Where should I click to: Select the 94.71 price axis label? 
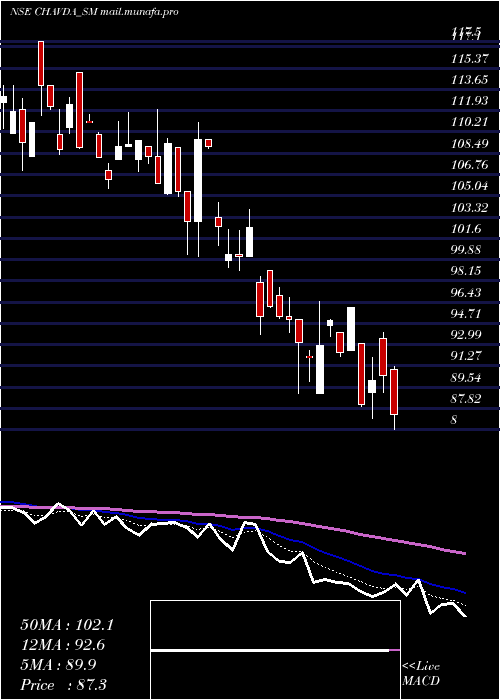pos(466,313)
